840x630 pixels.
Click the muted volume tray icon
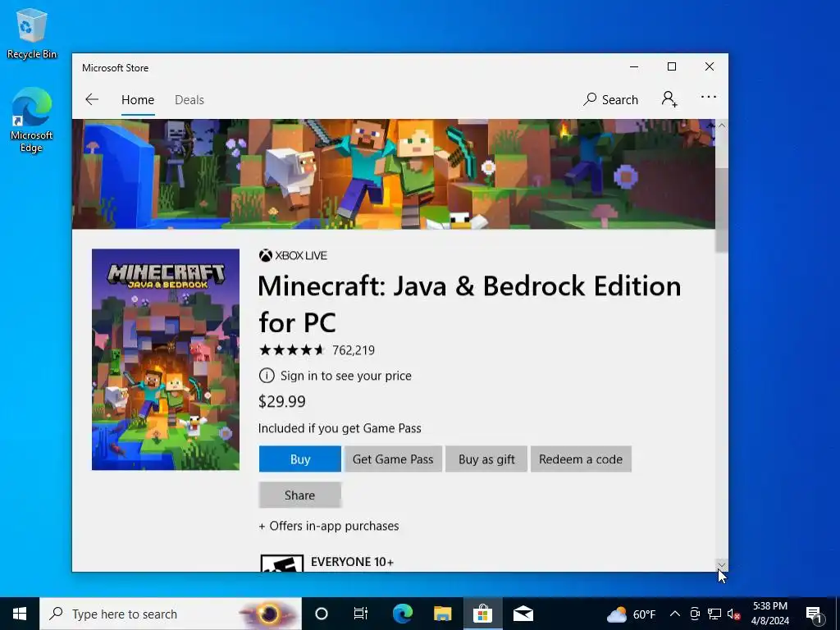click(x=733, y=614)
